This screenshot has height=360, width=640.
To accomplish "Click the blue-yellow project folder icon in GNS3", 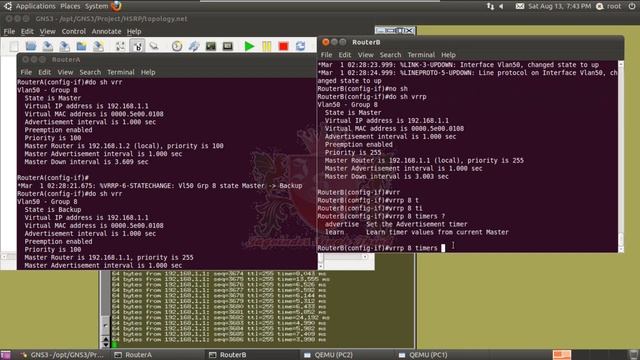I will [x=81, y=46].
